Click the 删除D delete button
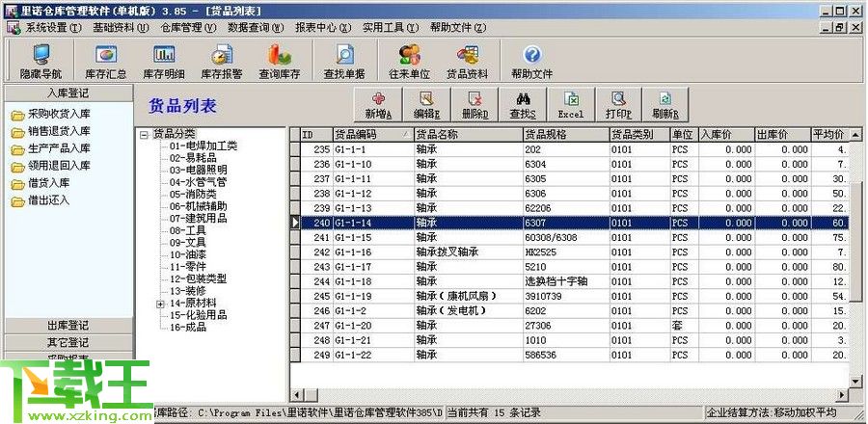 [x=475, y=105]
